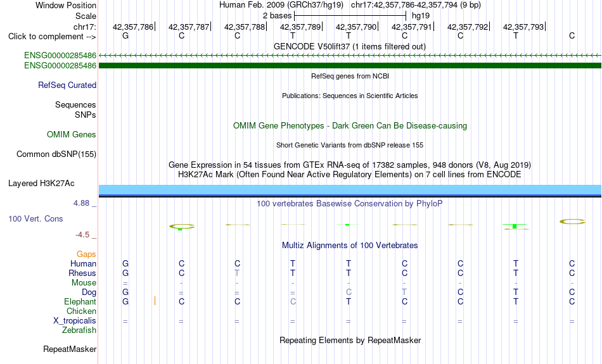The image size is (602, 364).
Task: Open the 'RefSeq genes from NCBI' track title
Action: pyautogui.click(x=350, y=76)
